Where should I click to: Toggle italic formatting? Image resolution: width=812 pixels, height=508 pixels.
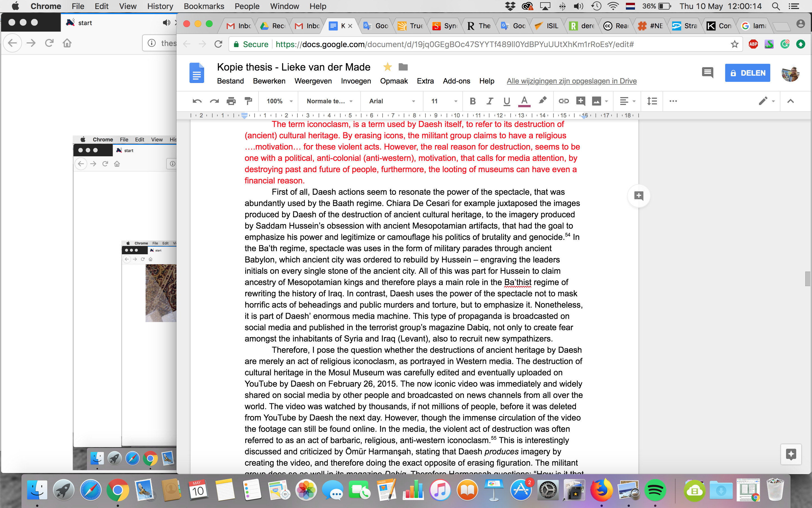(x=490, y=101)
